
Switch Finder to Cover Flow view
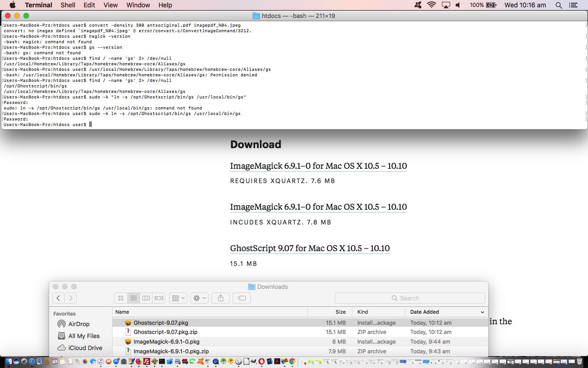click(159, 298)
